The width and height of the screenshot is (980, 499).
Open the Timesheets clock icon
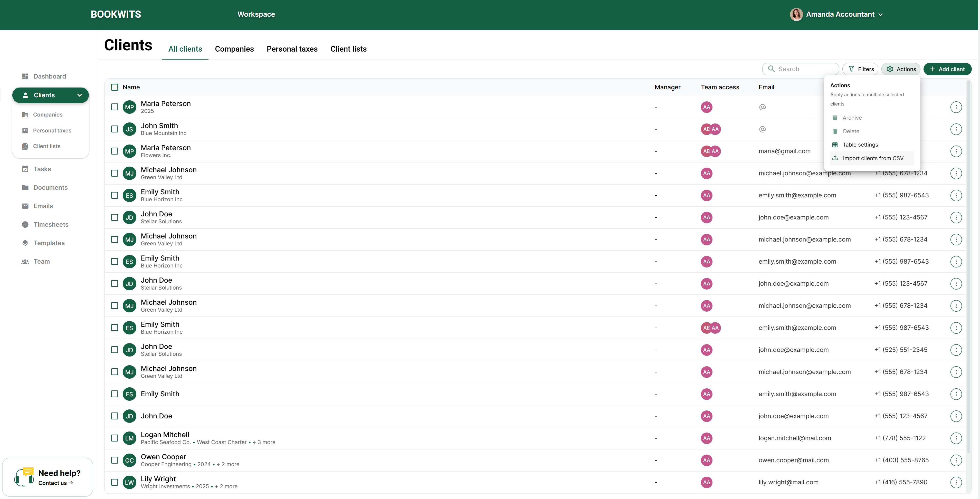click(x=25, y=224)
